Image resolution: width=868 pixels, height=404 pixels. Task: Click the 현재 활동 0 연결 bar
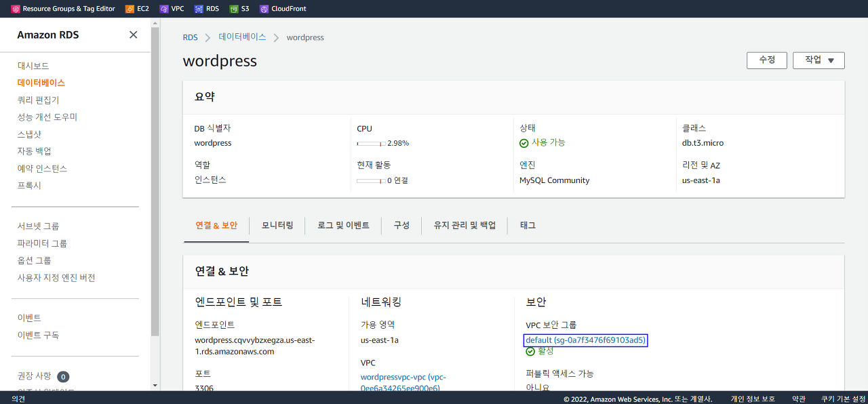371,181
